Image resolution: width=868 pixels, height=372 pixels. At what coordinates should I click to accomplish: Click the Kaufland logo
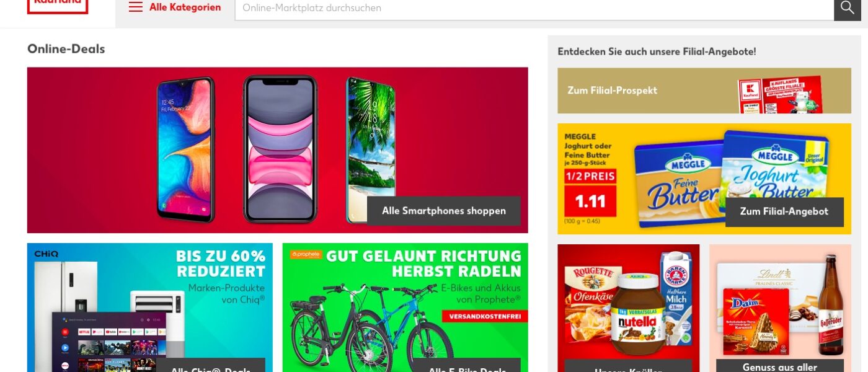(58, 6)
